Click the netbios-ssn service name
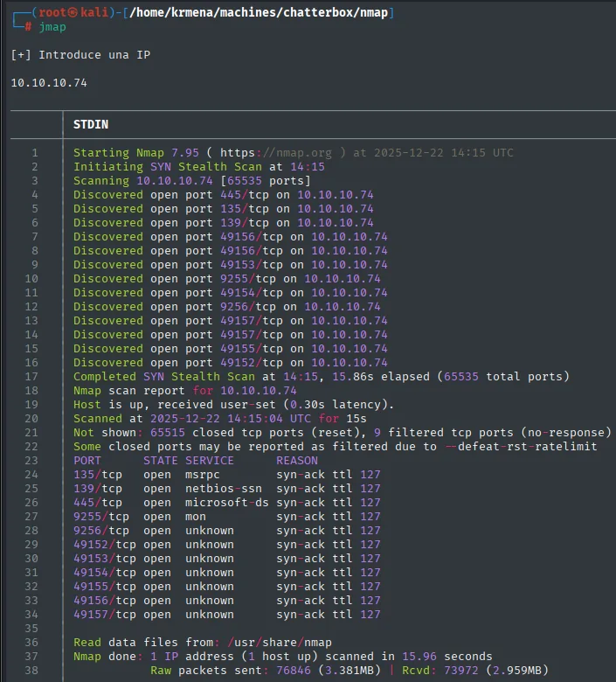Image resolution: width=616 pixels, height=682 pixels. pyautogui.click(x=224, y=488)
